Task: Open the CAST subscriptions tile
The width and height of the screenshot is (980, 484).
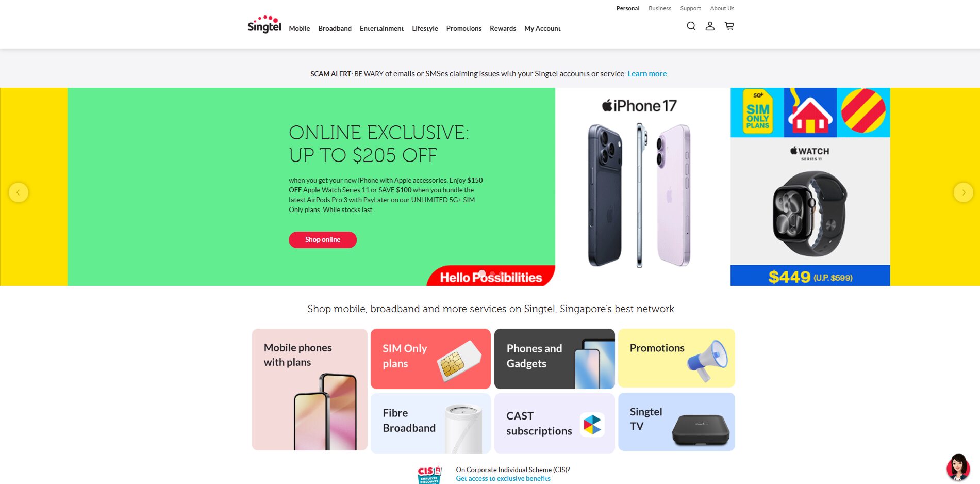Action: tap(554, 423)
